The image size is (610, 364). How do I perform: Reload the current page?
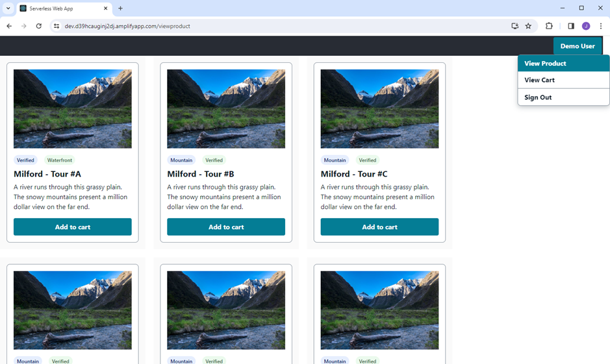[x=38, y=26]
